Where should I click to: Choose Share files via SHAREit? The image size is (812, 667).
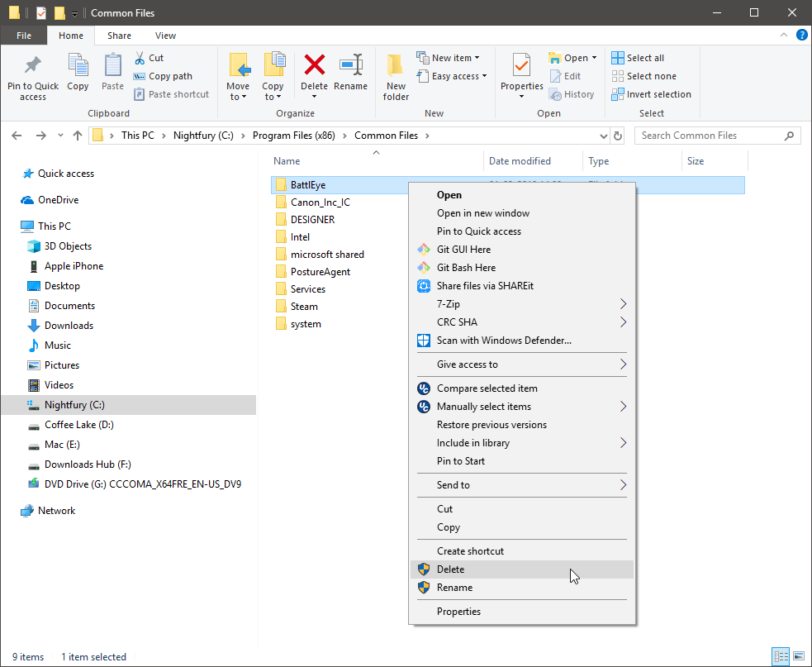pyautogui.click(x=522, y=285)
